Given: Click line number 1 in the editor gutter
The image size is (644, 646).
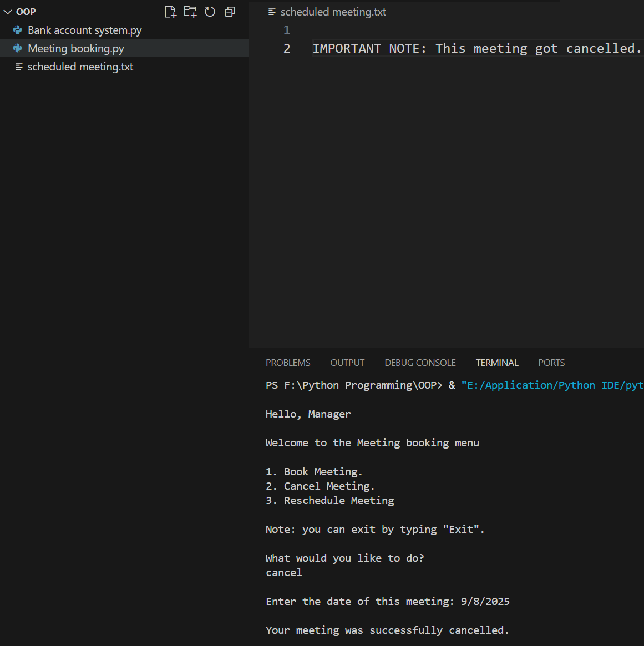Looking at the screenshot, I should (287, 30).
